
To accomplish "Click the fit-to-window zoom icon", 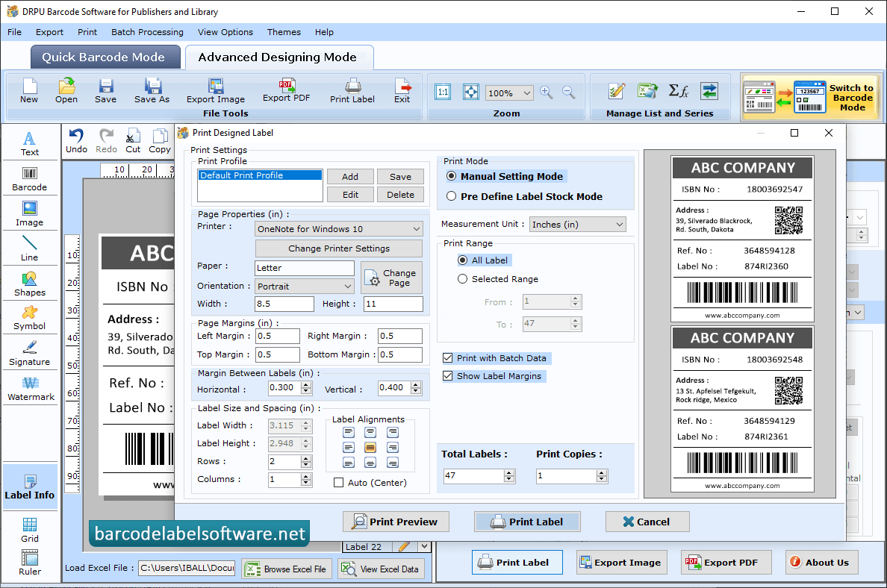I will (x=470, y=92).
